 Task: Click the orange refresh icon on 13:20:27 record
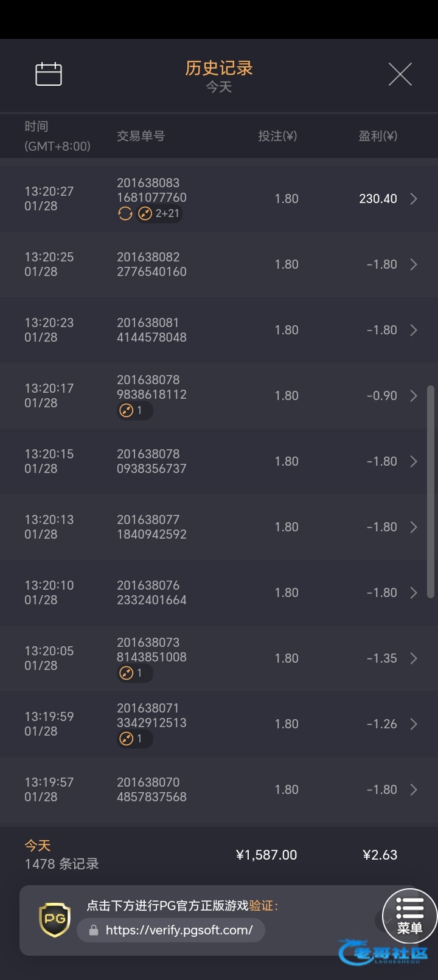pos(125,213)
